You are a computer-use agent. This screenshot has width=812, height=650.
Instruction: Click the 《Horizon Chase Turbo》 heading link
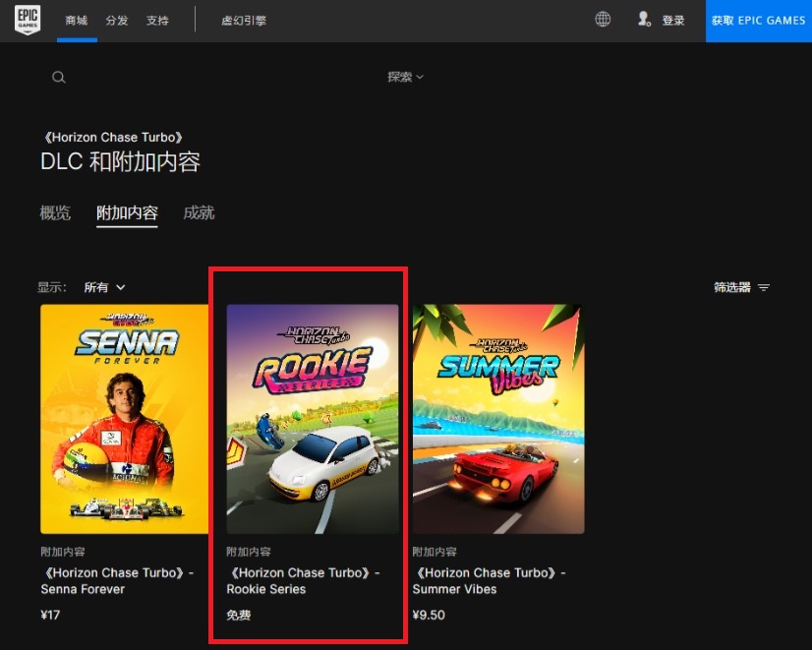coord(112,138)
